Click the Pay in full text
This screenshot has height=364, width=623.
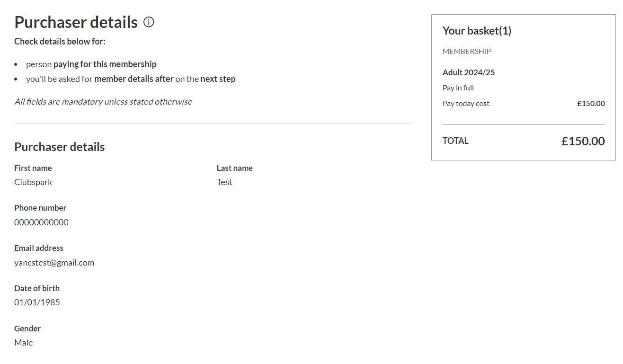coord(458,88)
